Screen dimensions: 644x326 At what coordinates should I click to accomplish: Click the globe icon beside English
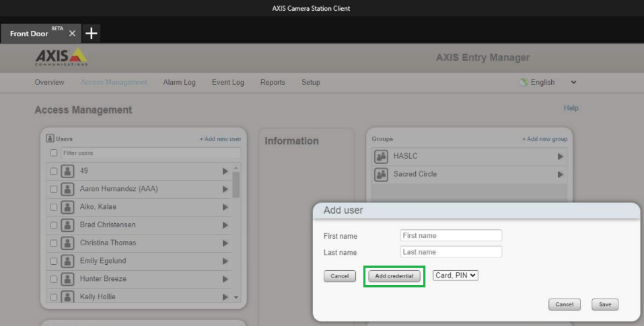pos(524,83)
